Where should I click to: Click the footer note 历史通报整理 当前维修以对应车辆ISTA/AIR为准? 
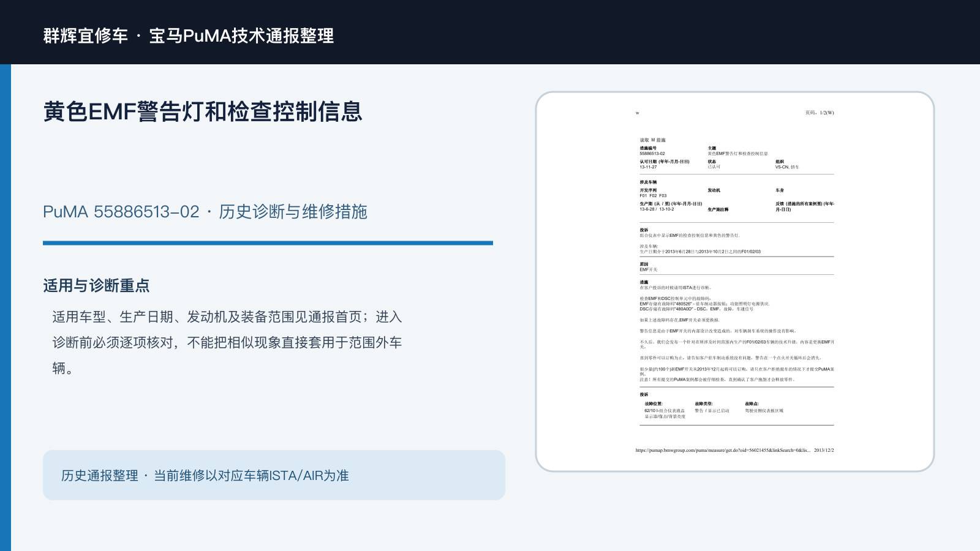click(x=205, y=476)
